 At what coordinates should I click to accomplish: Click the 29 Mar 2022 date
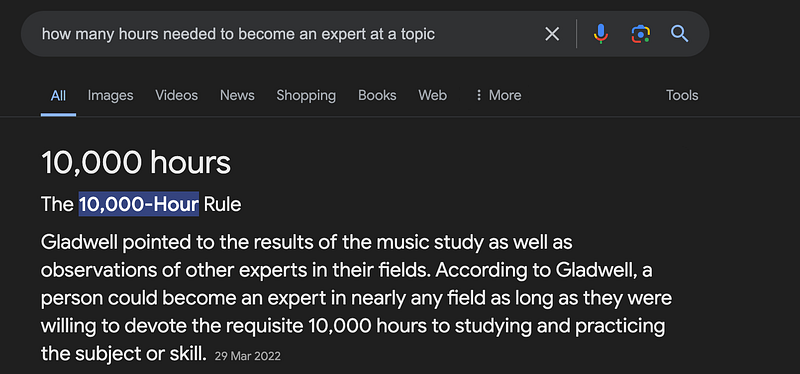[x=247, y=356]
